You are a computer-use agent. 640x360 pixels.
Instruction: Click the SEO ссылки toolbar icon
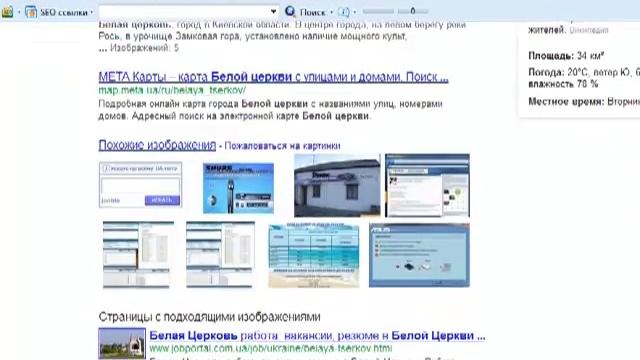(31, 12)
